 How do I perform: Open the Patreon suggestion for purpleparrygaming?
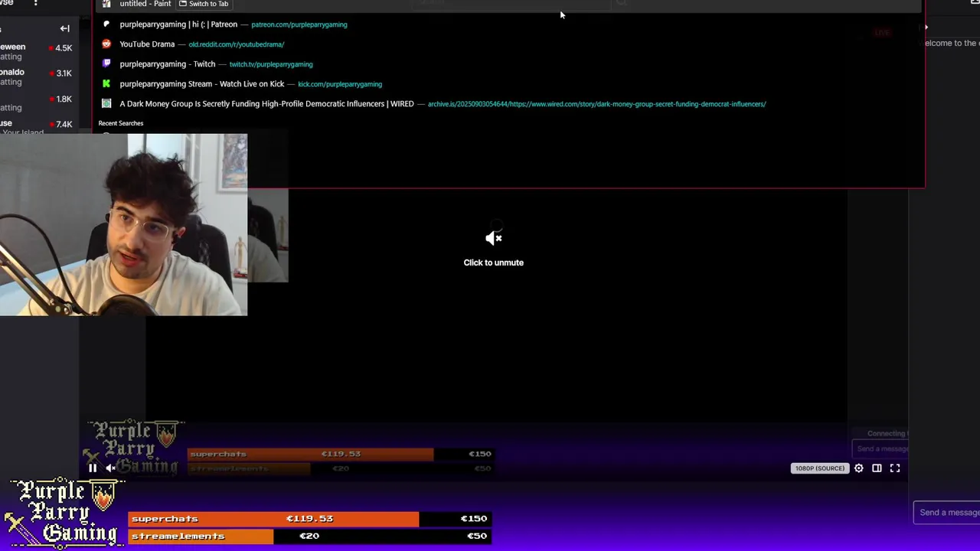click(x=509, y=24)
